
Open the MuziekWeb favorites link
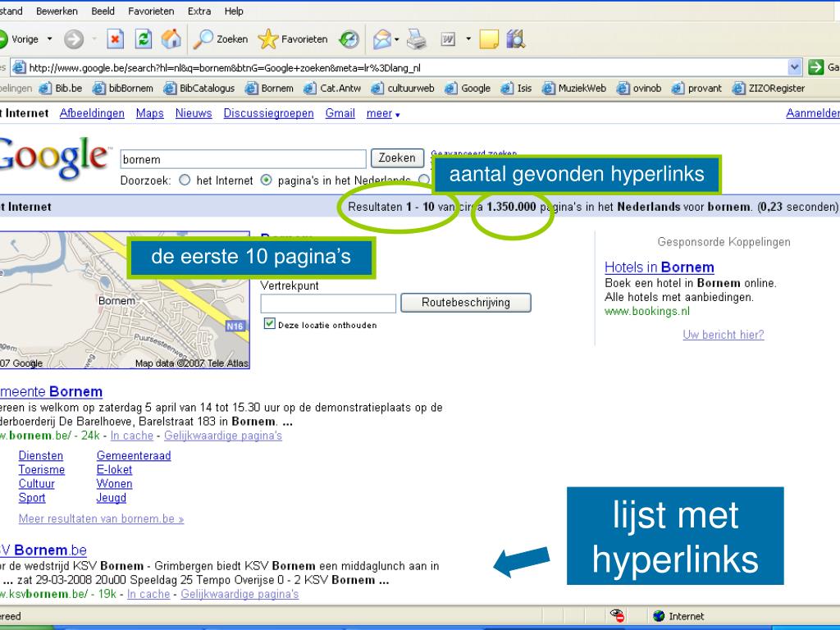[574, 89]
